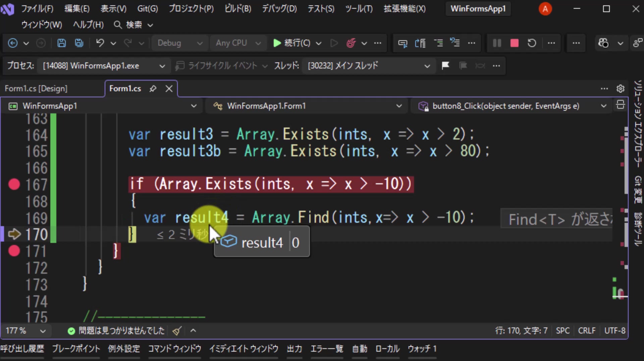Click the user account avatar A
Screen dimensions: 644x361
(x=545, y=9)
